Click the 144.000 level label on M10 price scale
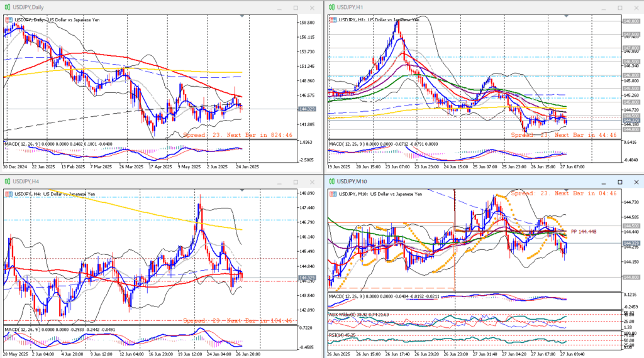This screenshot has width=644, height=358. pyautogui.click(x=631, y=278)
